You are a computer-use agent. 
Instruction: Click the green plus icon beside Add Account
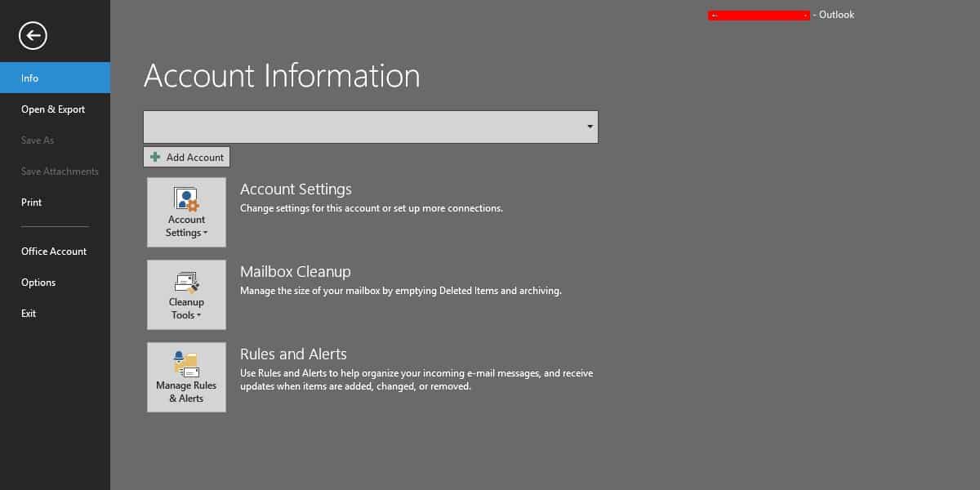coord(155,157)
